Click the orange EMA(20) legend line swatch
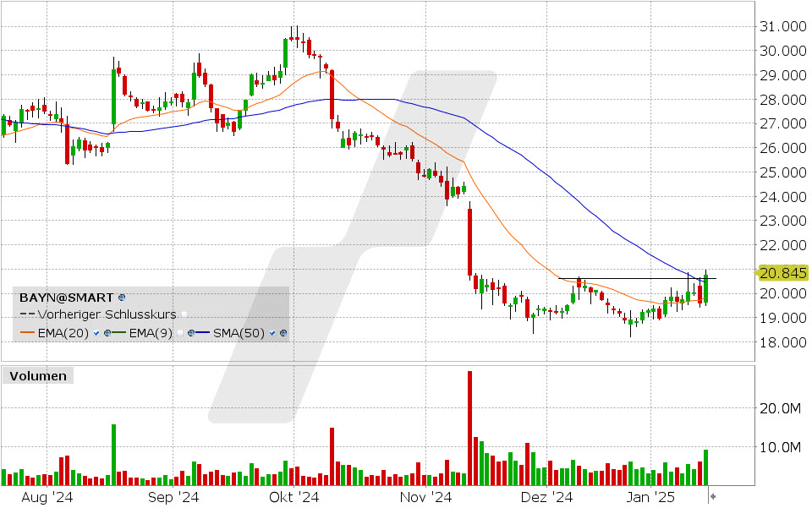This screenshot has height=508, width=812. pos(27,332)
